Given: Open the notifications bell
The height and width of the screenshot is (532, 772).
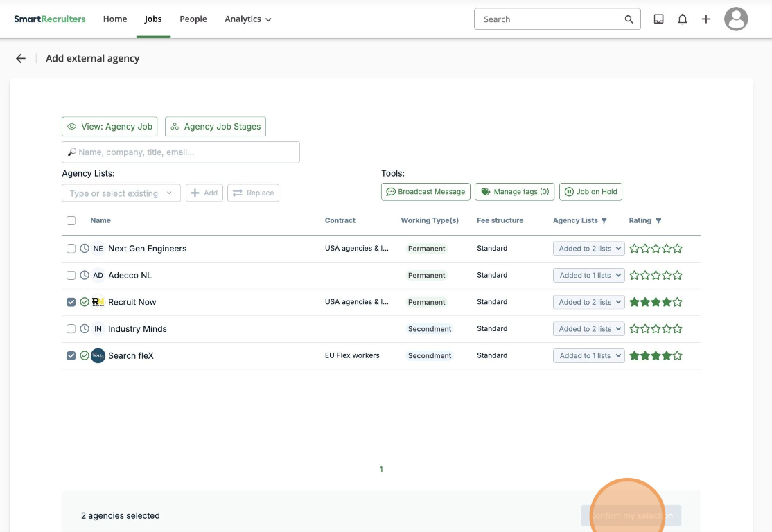Looking at the screenshot, I should coord(682,19).
